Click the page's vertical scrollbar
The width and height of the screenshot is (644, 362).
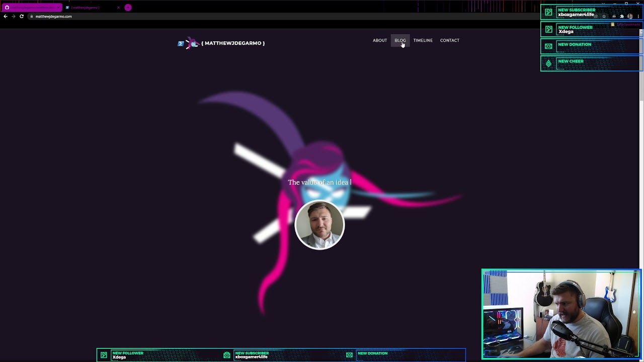[641, 65]
